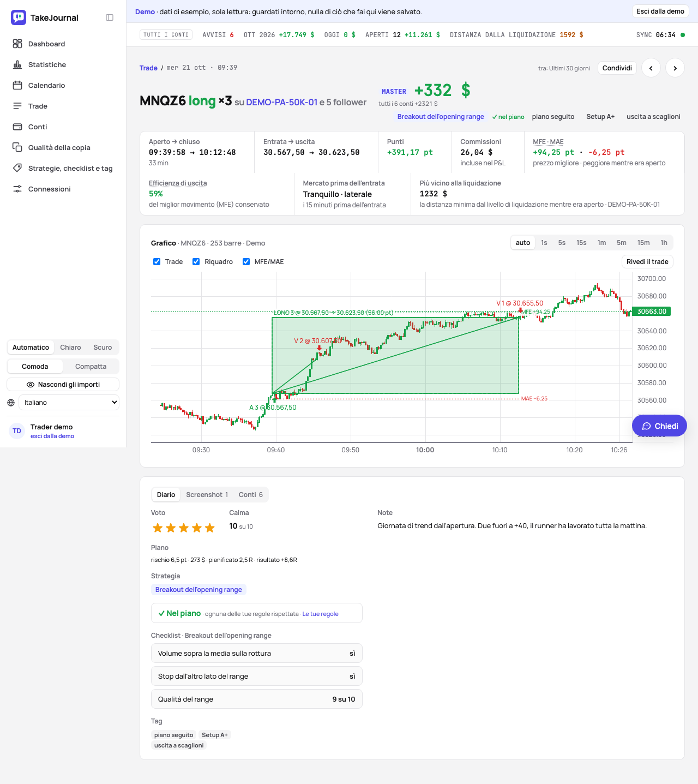Open the Le tue regole link
Image resolution: width=698 pixels, height=784 pixels.
click(x=321, y=614)
